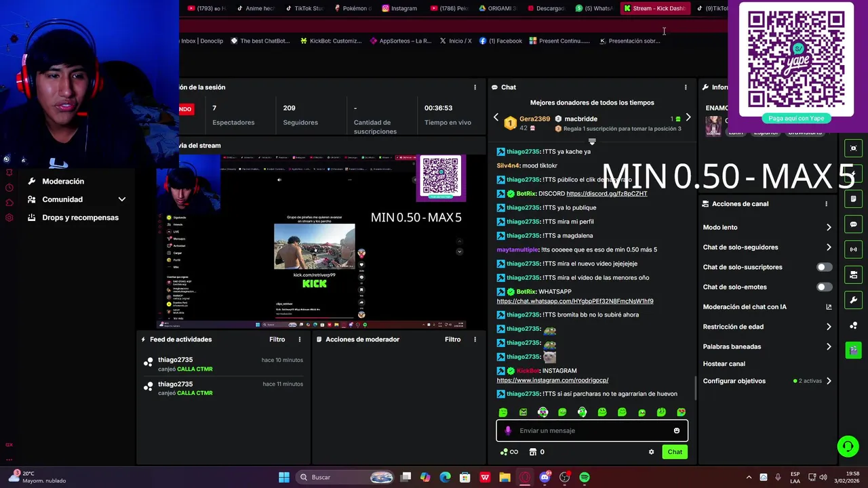The image size is (868, 488).
Task: Click the screen capture icon atop right sidebar
Action: click(x=853, y=148)
